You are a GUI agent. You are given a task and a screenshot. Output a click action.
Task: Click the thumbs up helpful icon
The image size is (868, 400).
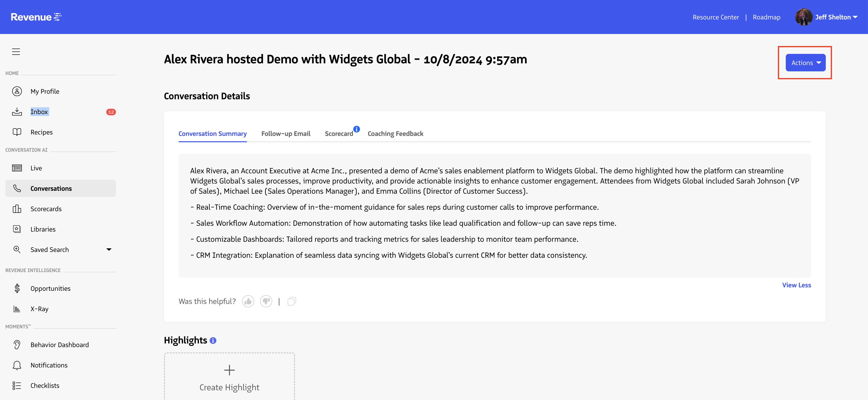tap(248, 301)
